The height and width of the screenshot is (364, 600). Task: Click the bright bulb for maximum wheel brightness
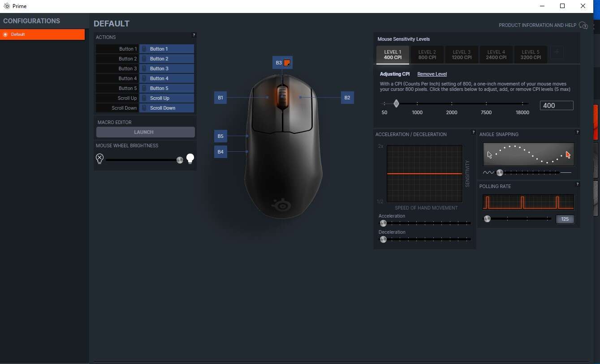[190, 158]
